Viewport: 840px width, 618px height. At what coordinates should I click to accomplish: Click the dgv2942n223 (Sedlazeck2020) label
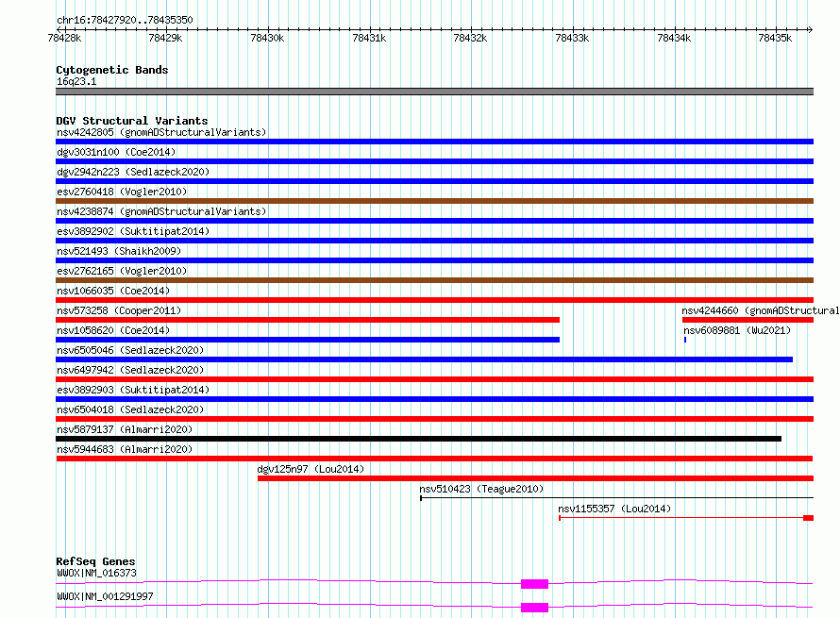pyautogui.click(x=133, y=172)
